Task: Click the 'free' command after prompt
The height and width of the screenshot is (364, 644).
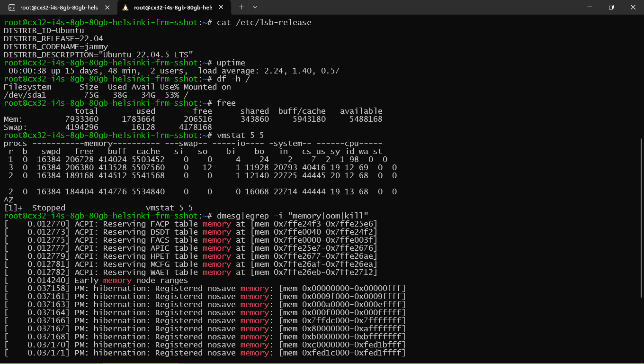Action: (x=226, y=103)
